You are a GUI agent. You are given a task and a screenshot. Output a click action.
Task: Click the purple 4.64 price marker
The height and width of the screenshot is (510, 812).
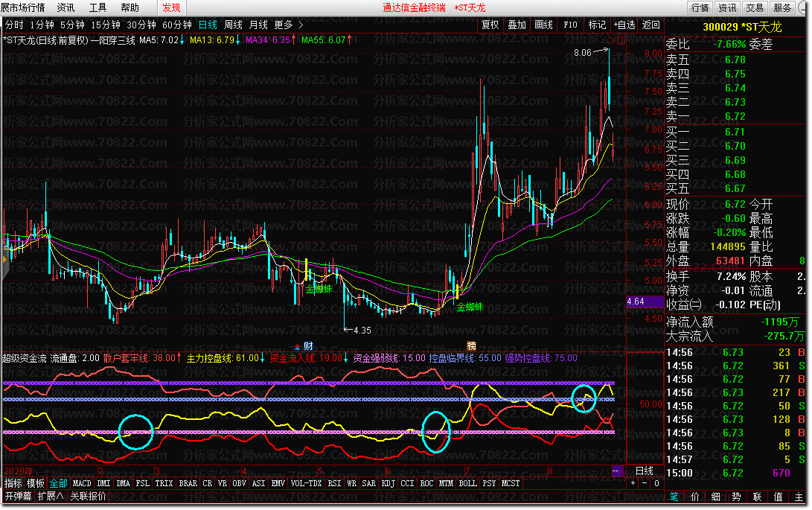645,302
